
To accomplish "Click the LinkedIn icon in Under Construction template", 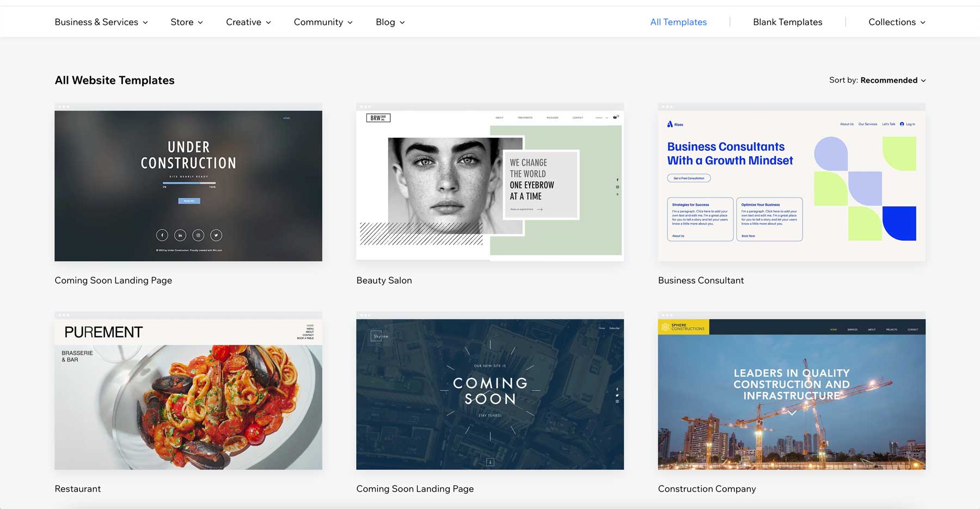I will [180, 235].
